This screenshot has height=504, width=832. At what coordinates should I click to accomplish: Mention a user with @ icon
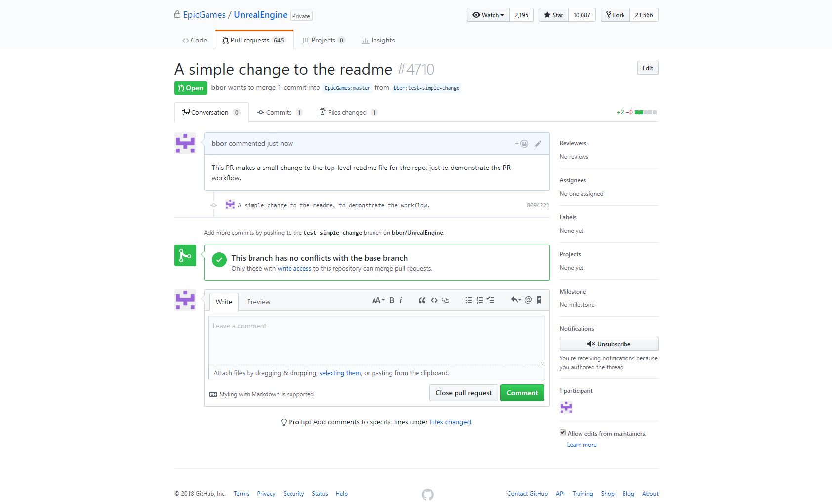528,300
